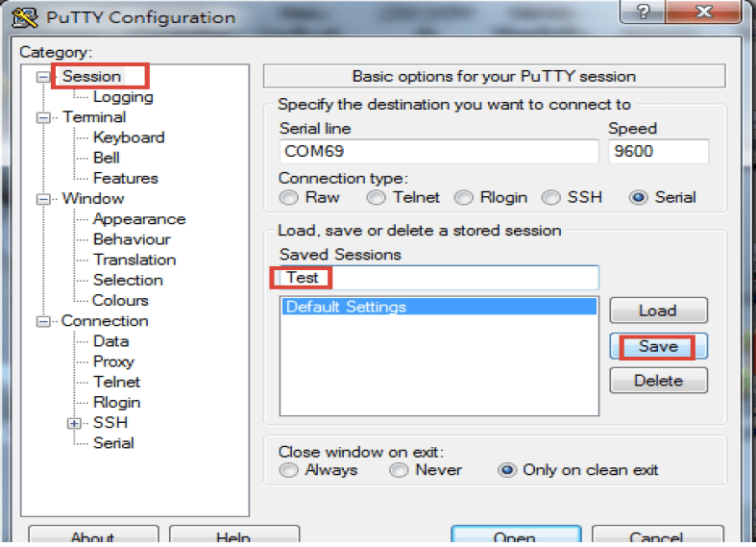The image size is (756, 547).
Task: Open the Connection category
Action: [x=105, y=321]
